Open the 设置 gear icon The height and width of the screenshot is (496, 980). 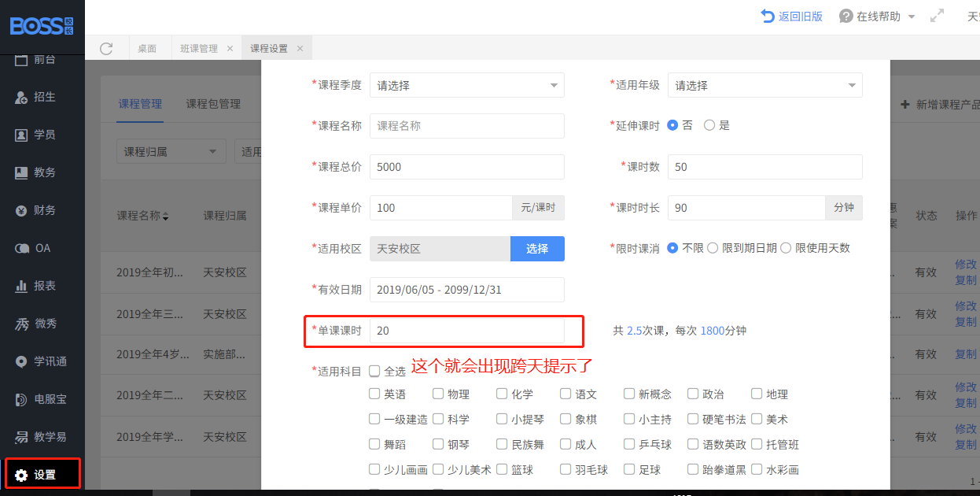tap(21, 475)
